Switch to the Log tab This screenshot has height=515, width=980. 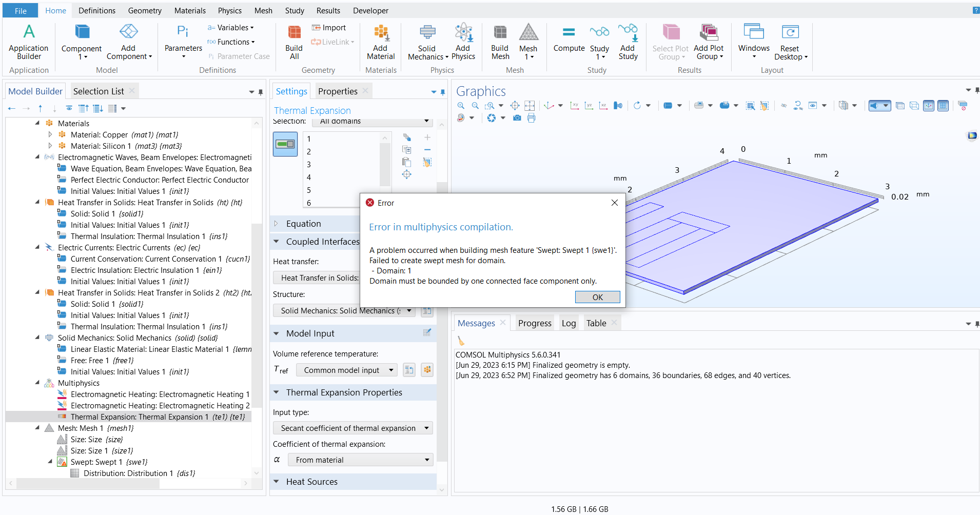569,323
